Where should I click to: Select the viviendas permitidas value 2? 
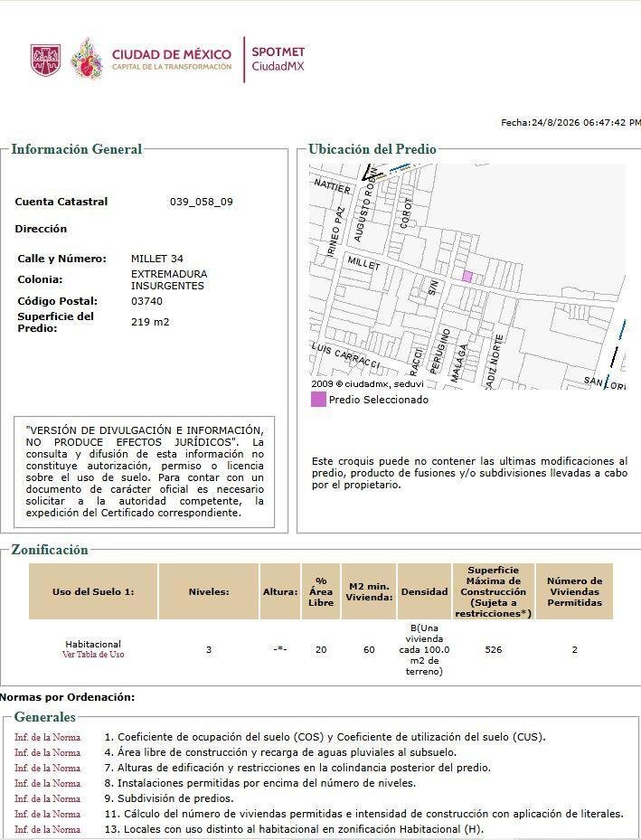click(575, 649)
